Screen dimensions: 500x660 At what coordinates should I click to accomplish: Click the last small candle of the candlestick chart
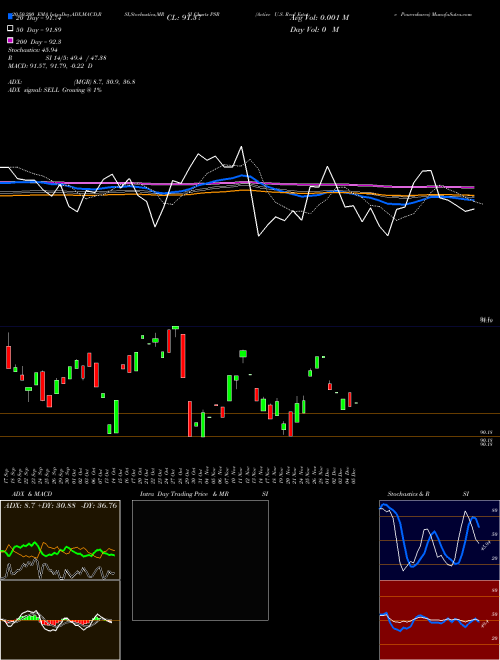(356, 403)
